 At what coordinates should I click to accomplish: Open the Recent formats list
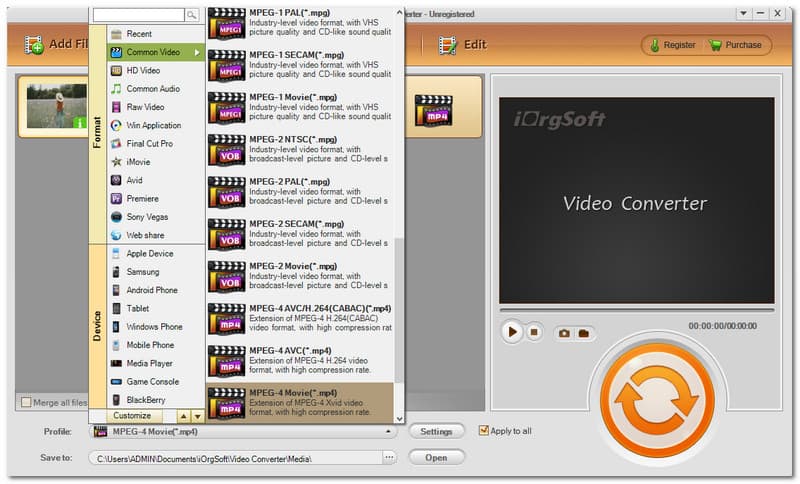click(x=156, y=34)
